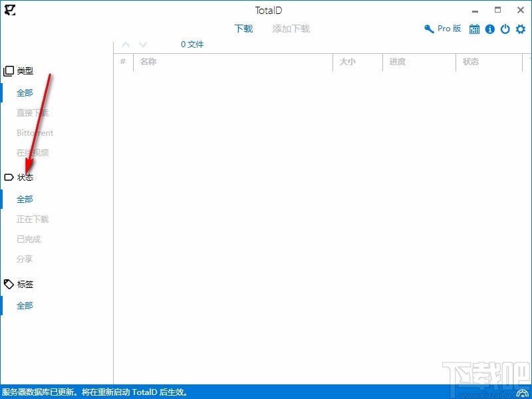Click the 类型 category icon in sidebar
Image resolution: width=532 pixels, height=399 pixels.
(9, 70)
